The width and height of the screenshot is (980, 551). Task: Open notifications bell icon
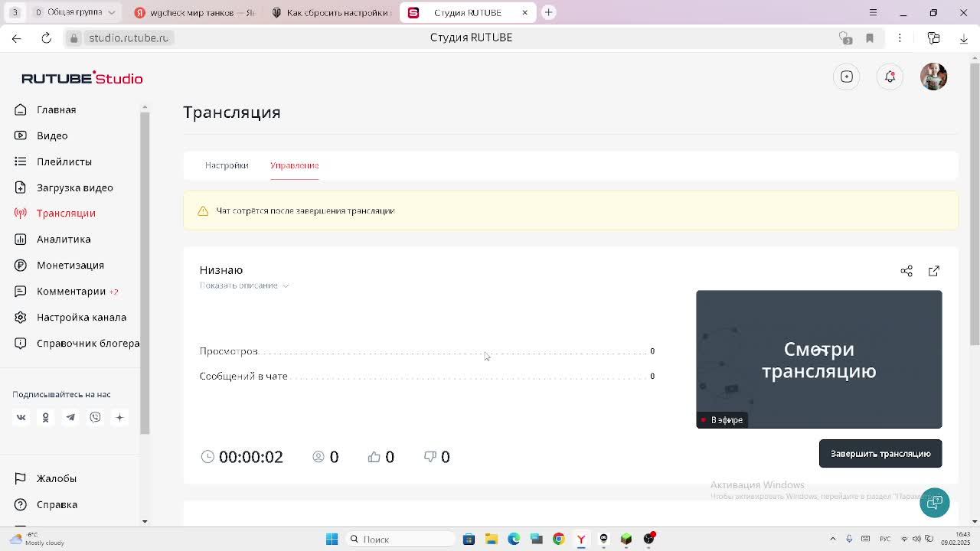890,77
